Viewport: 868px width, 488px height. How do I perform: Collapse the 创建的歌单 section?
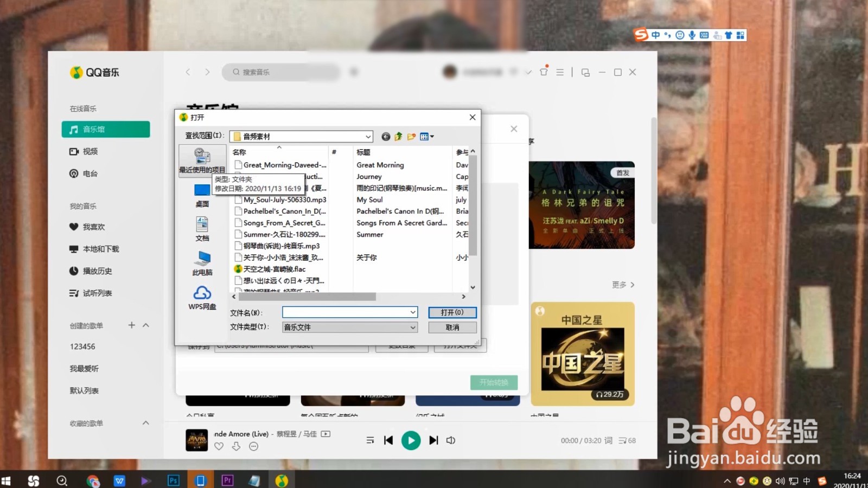click(x=145, y=325)
